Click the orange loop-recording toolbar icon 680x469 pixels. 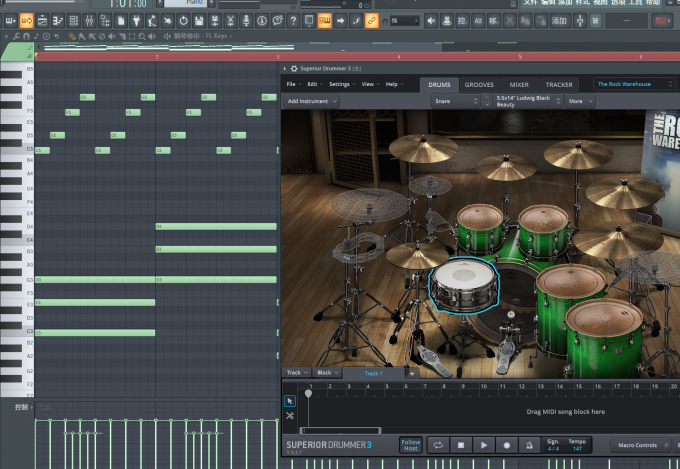[x=26, y=20]
